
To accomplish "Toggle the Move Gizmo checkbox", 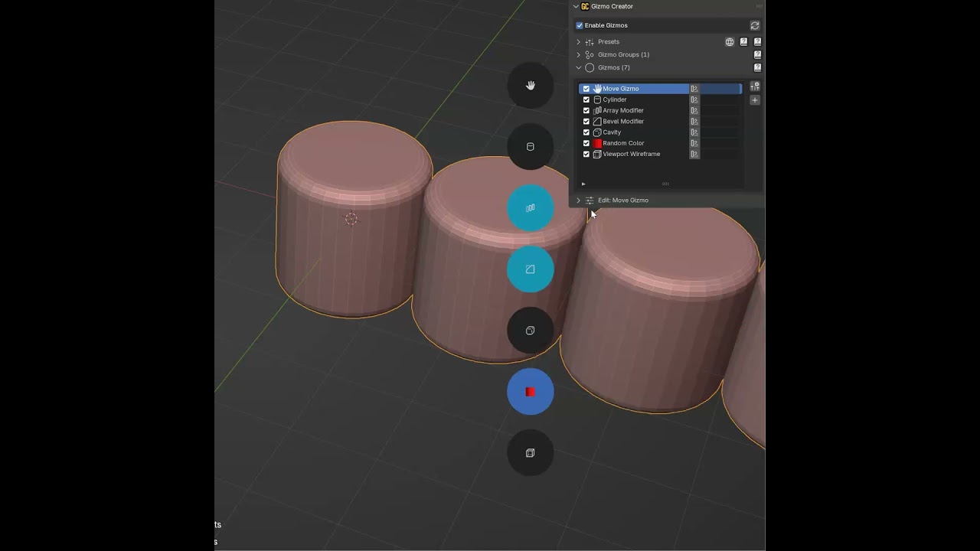I will coord(586,89).
